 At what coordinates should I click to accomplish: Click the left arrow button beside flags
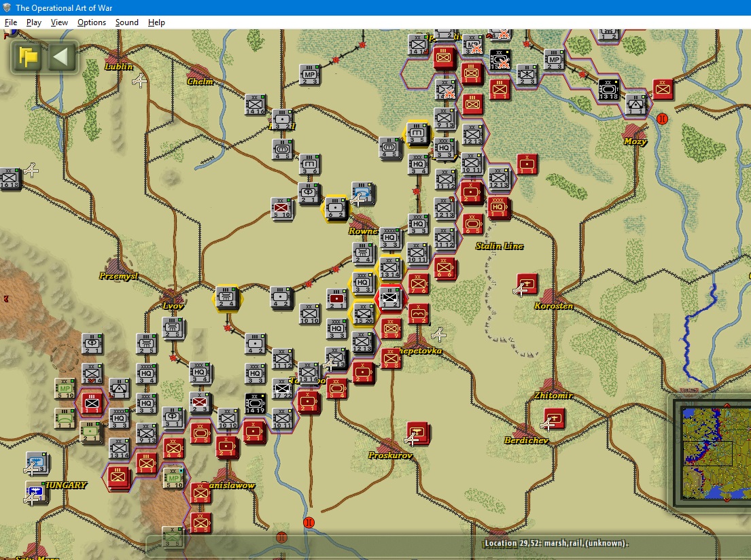[61, 56]
